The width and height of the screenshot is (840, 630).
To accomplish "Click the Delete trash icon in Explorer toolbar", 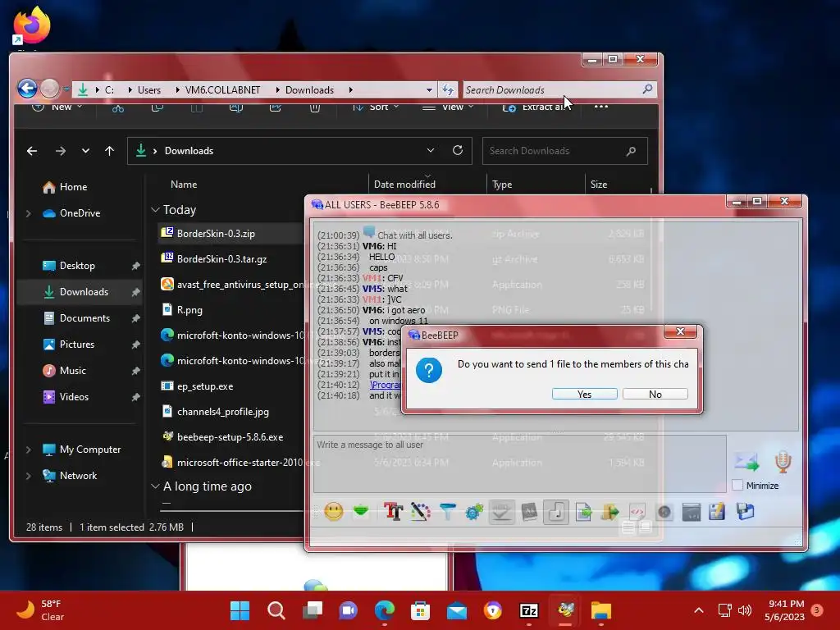I will click(x=315, y=107).
